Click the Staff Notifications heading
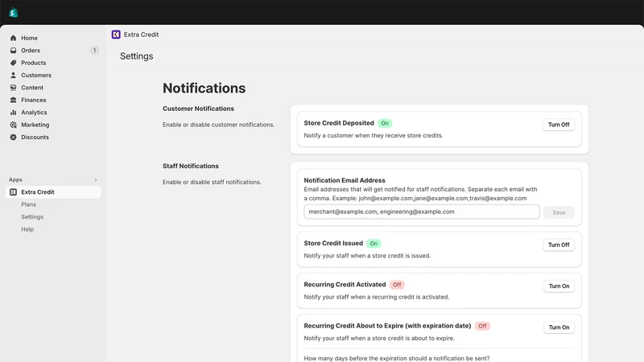The image size is (644, 362). (191, 166)
